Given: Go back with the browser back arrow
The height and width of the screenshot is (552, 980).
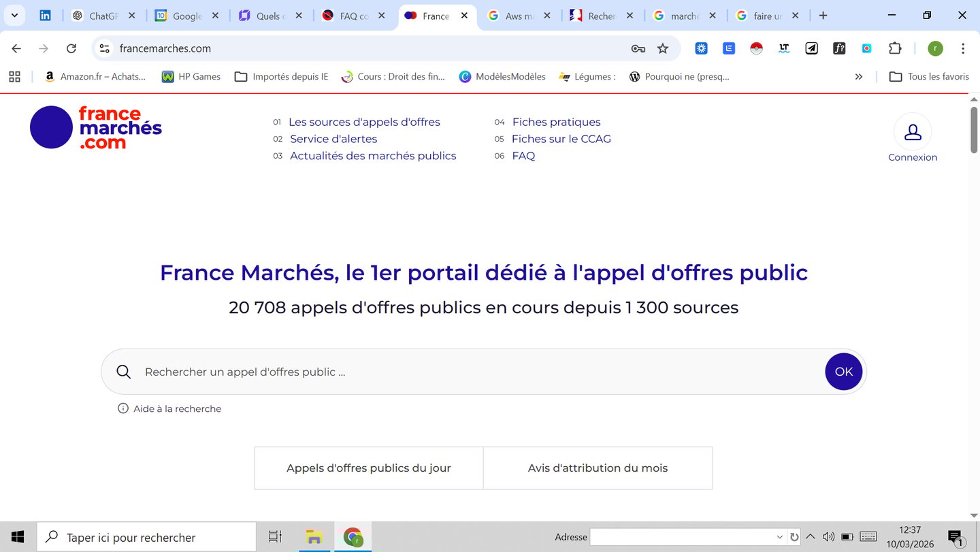Looking at the screenshot, I should click(16, 48).
